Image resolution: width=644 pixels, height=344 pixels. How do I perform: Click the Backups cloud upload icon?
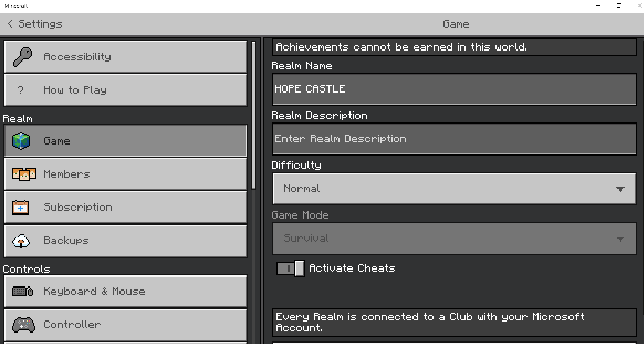tap(21, 241)
